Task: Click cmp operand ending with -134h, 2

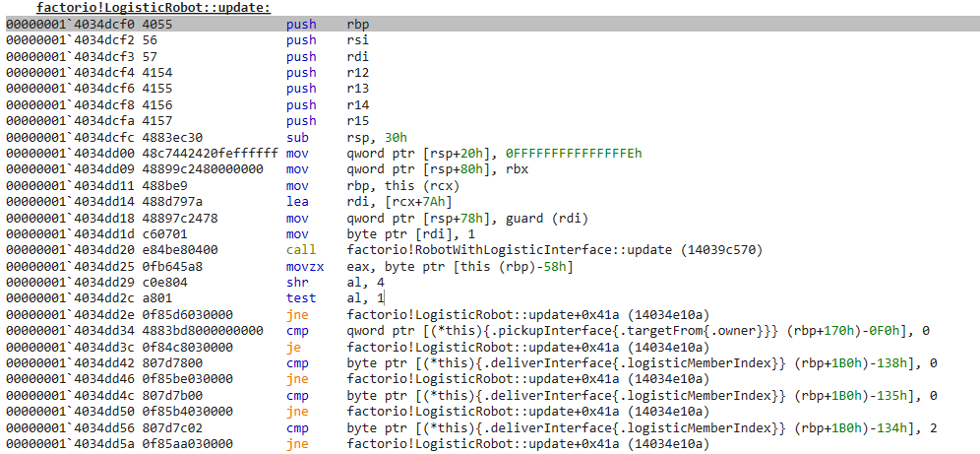Action: point(642,427)
